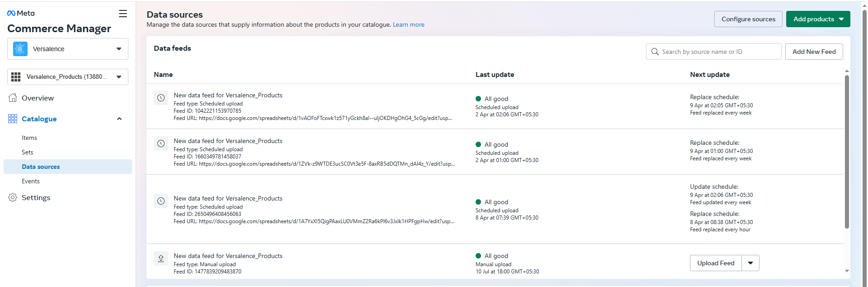The height and width of the screenshot is (287, 868).
Task: Click the Last update column header
Action: click(x=495, y=75)
